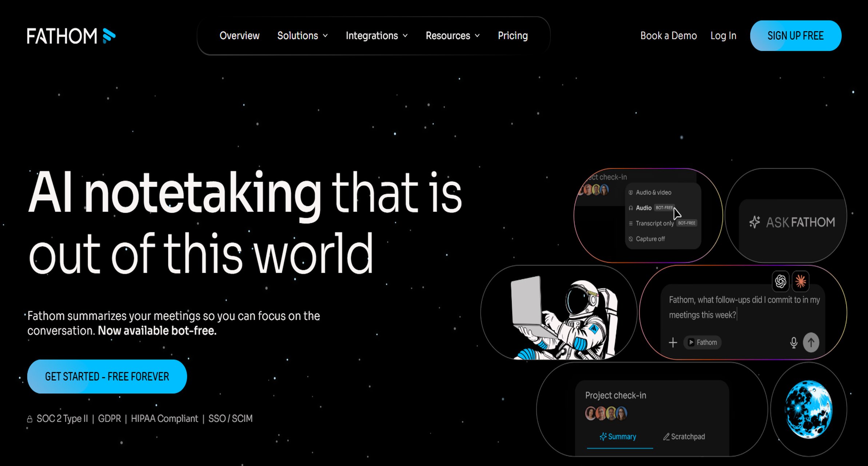Click the plus attachment icon
The image size is (868, 466).
pyautogui.click(x=673, y=343)
